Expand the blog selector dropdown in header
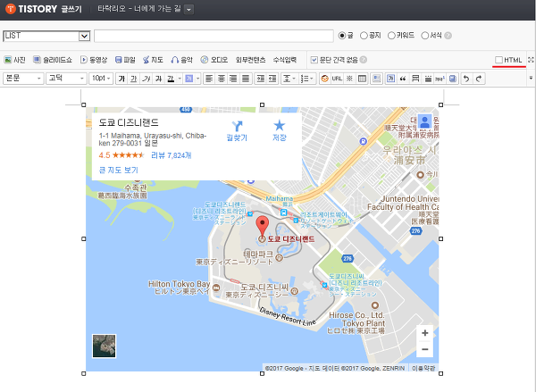 click(x=189, y=10)
